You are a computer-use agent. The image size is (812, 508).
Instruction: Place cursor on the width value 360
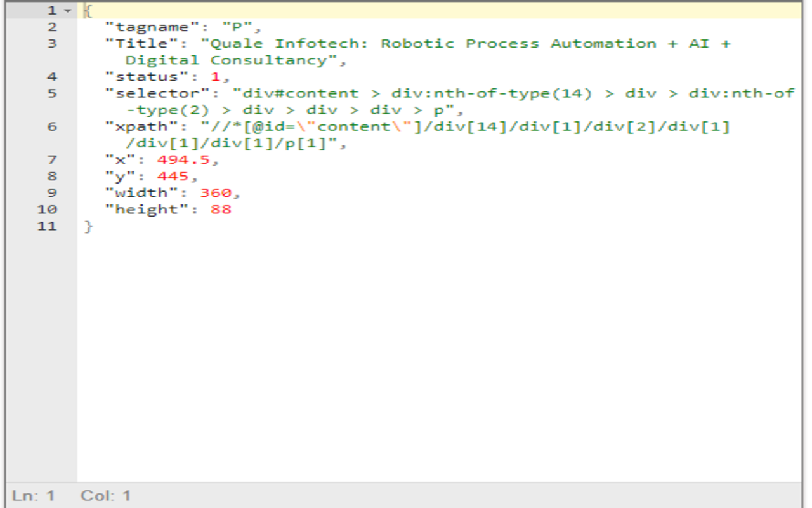pyautogui.click(x=216, y=192)
